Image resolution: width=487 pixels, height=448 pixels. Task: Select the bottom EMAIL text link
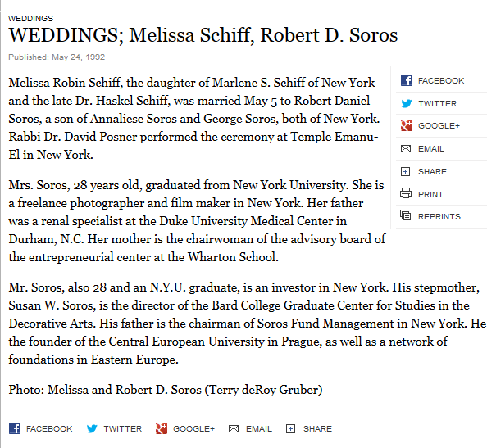(x=259, y=429)
